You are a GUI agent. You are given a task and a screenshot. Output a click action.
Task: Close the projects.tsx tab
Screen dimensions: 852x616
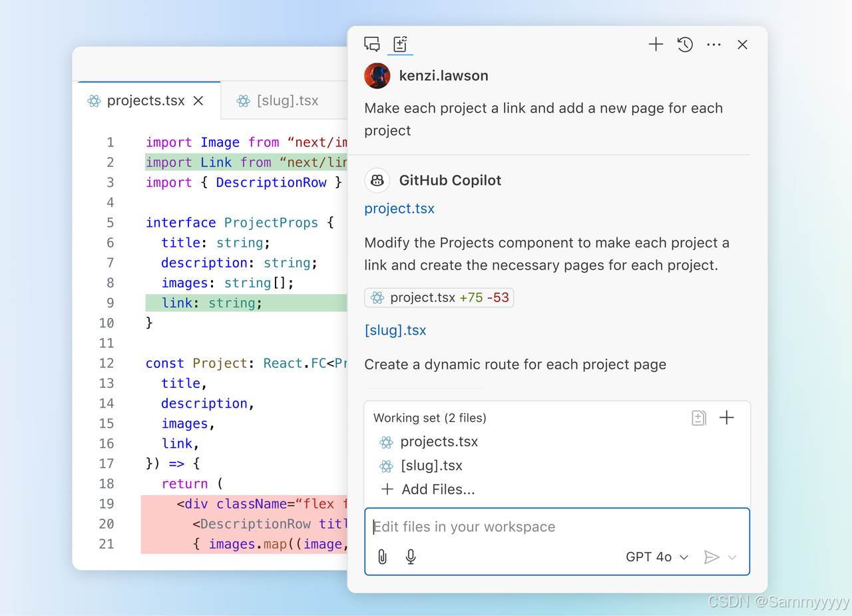click(198, 100)
